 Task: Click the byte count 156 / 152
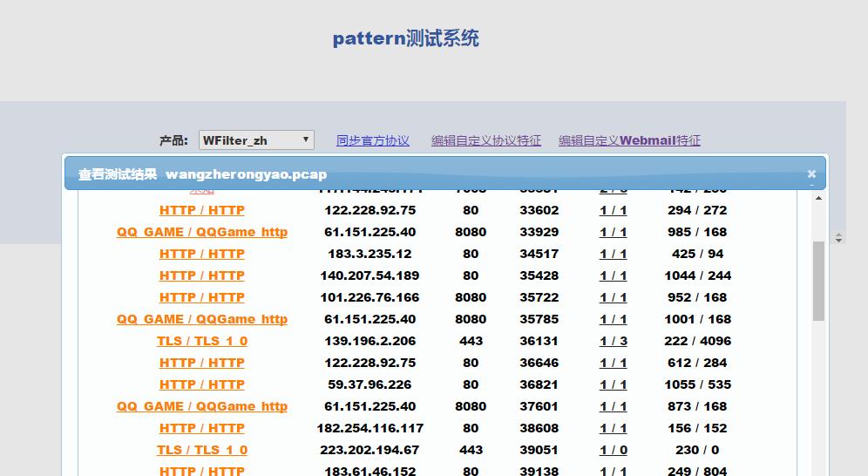[x=697, y=428]
